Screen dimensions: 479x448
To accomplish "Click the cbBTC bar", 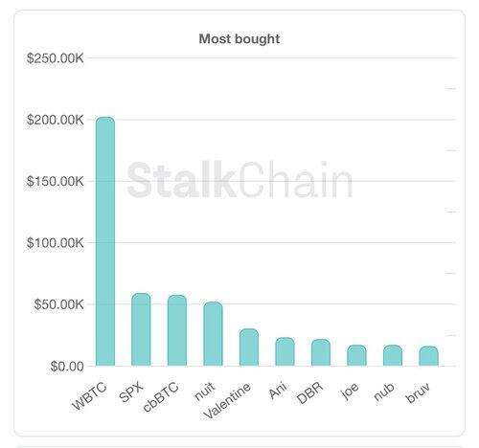I will pyautogui.click(x=177, y=330).
